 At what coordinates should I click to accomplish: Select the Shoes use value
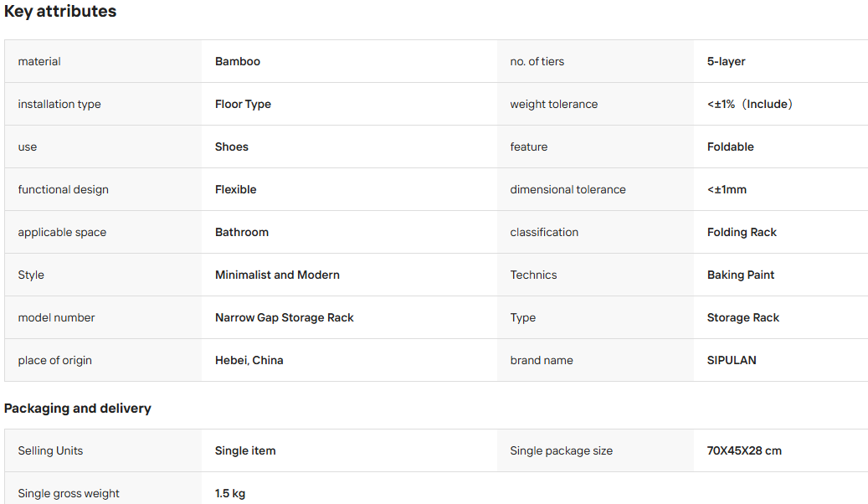pyautogui.click(x=231, y=147)
